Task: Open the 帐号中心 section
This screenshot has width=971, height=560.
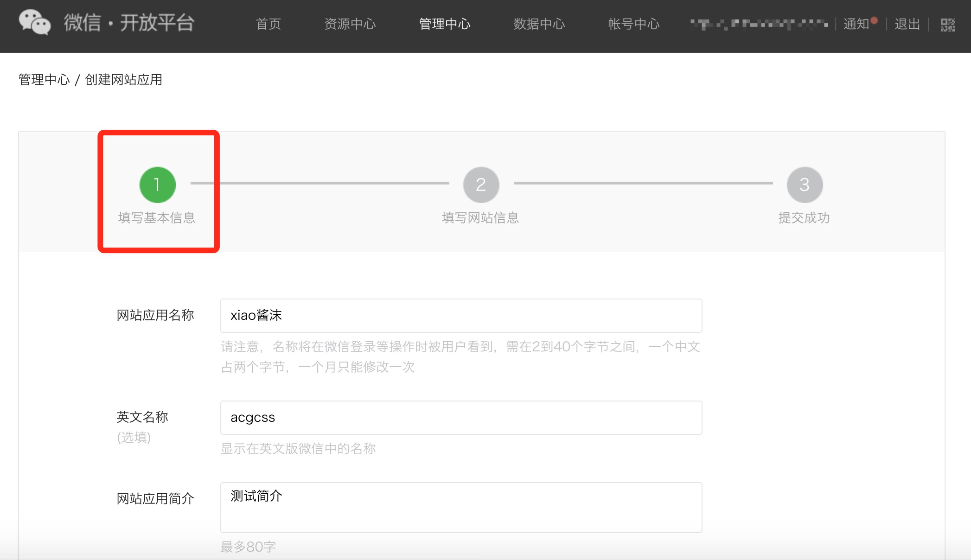Action: pyautogui.click(x=634, y=24)
